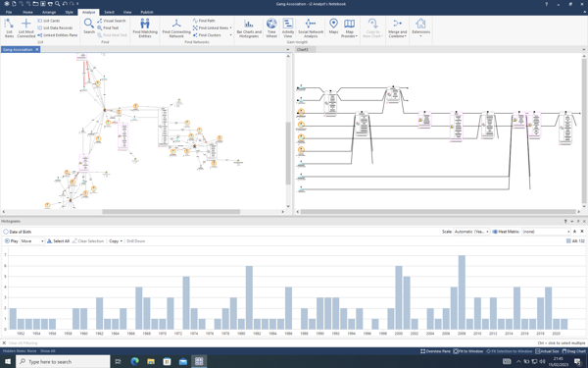588x368 pixels.
Task: Open Find Text
Action: tap(108, 27)
